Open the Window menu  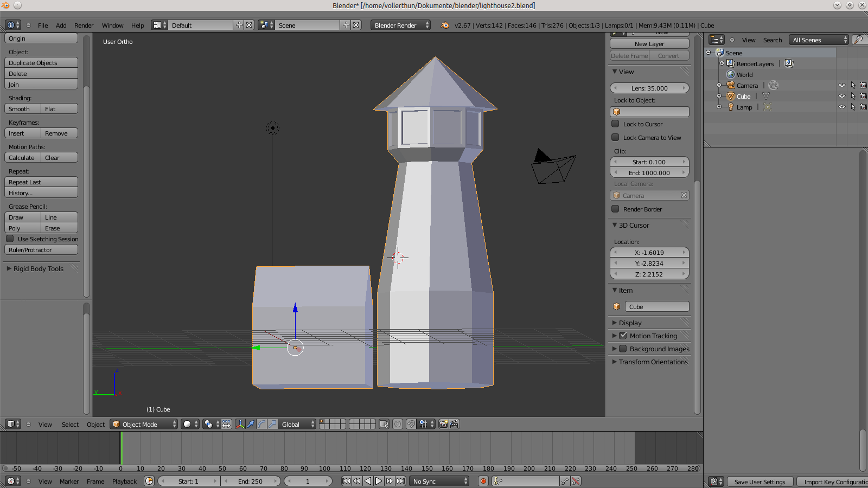coord(112,25)
